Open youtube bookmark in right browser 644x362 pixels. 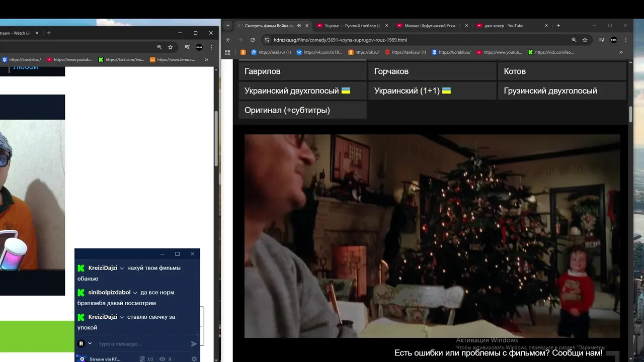pyautogui.click(x=500, y=52)
